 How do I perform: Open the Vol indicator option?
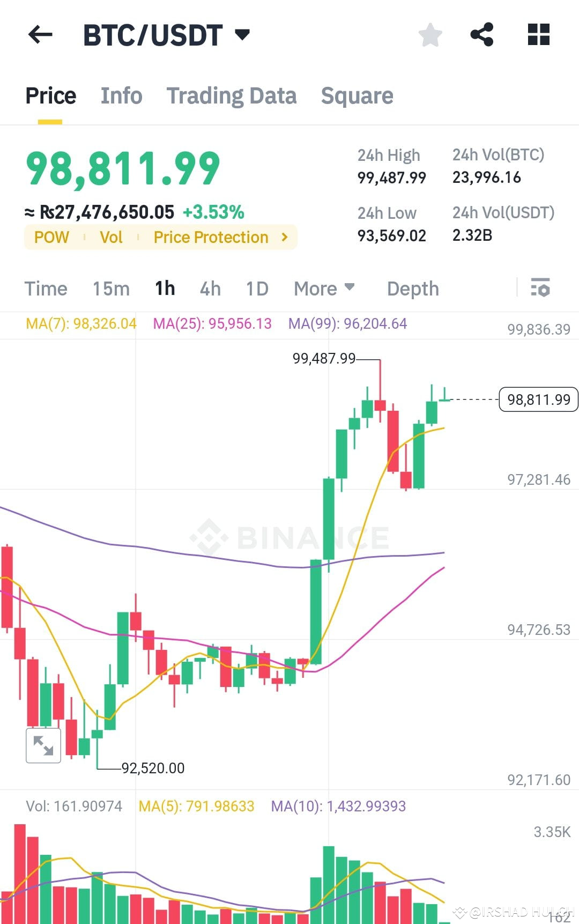click(x=111, y=237)
